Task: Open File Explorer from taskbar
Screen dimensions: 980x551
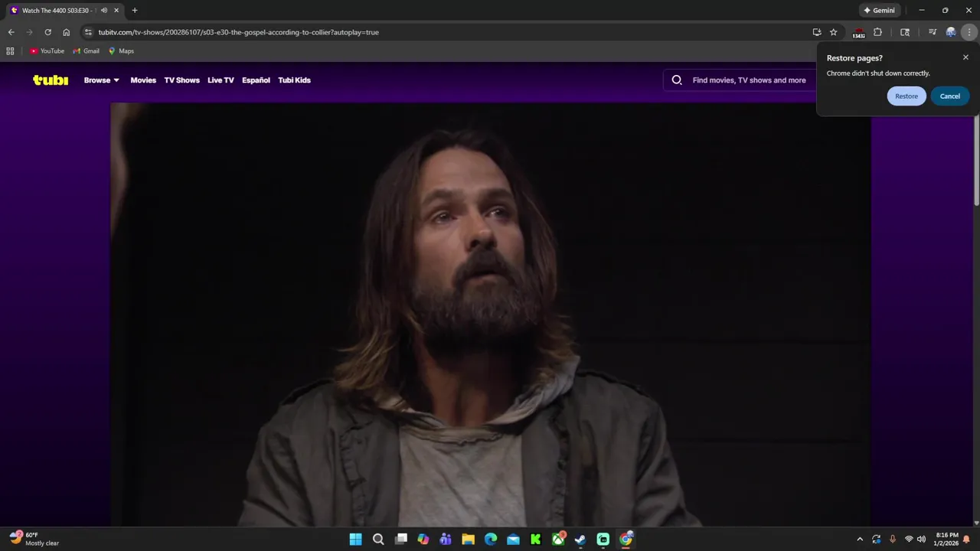Action: click(468, 540)
